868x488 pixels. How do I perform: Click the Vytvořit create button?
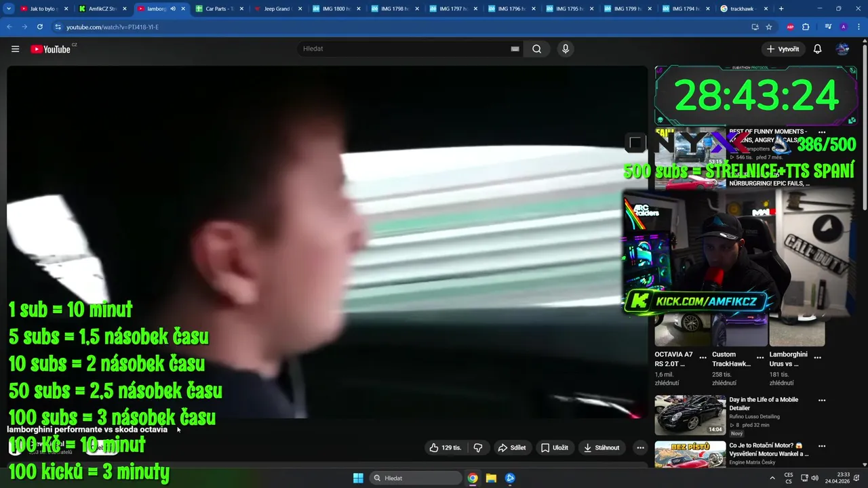pyautogui.click(x=783, y=49)
